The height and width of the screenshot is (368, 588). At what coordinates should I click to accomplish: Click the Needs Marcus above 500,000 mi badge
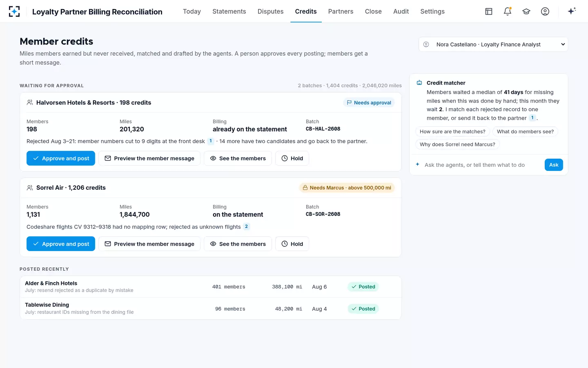click(x=347, y=188)
